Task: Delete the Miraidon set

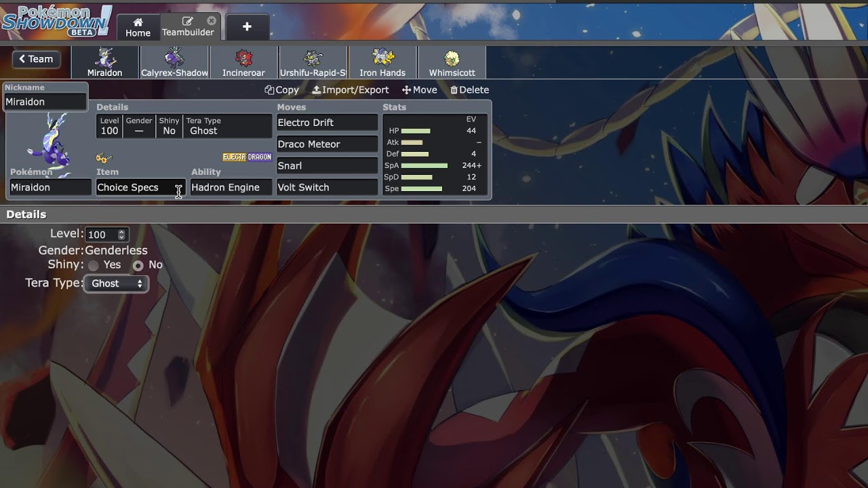Action: (x=469, y=89)
